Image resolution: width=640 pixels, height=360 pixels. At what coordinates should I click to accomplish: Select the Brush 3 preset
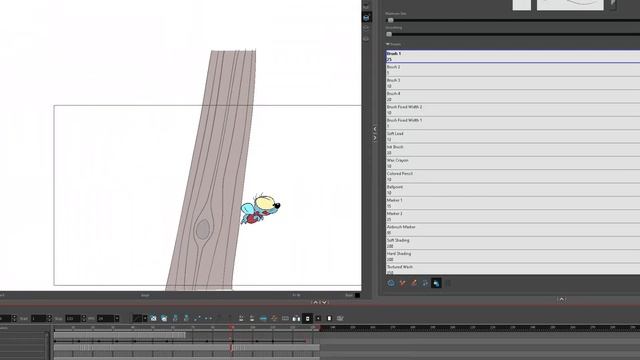point(513,83)
